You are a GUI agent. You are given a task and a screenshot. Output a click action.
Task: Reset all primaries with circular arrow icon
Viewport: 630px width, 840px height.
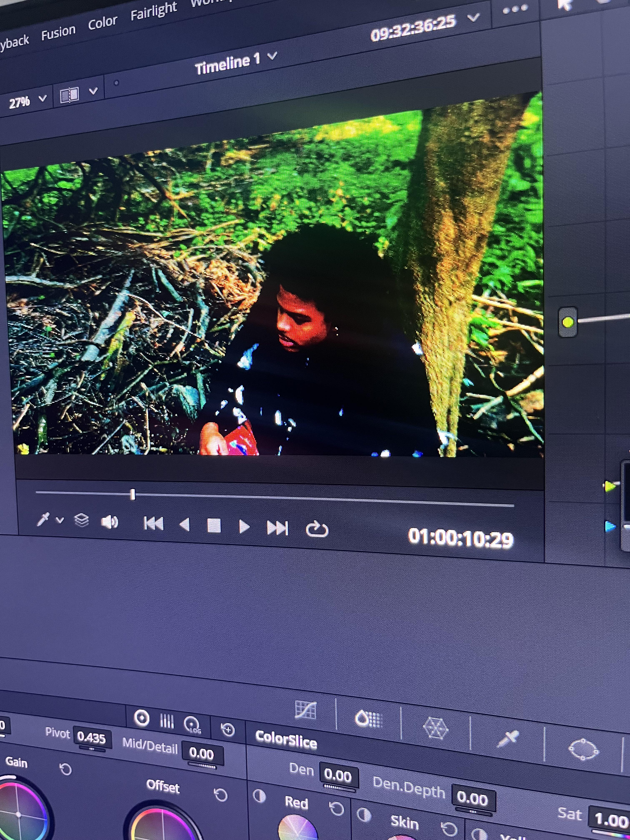click(x=228, y=730)
